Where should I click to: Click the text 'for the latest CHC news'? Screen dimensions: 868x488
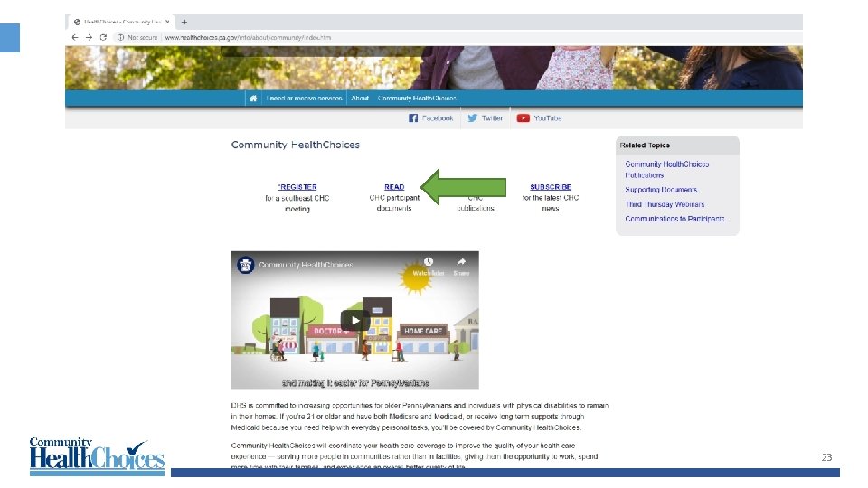(551, 203)
